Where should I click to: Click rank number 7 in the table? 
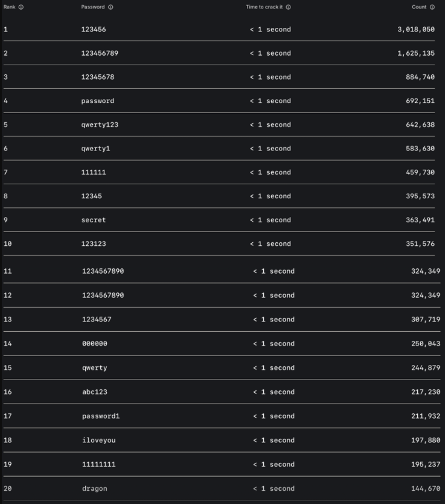point(5,173)
